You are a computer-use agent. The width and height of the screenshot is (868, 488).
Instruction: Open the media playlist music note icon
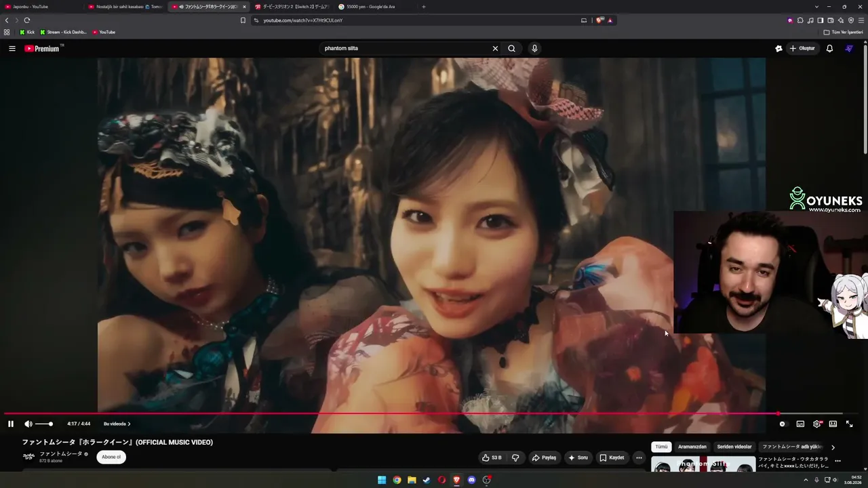[810, 20]
